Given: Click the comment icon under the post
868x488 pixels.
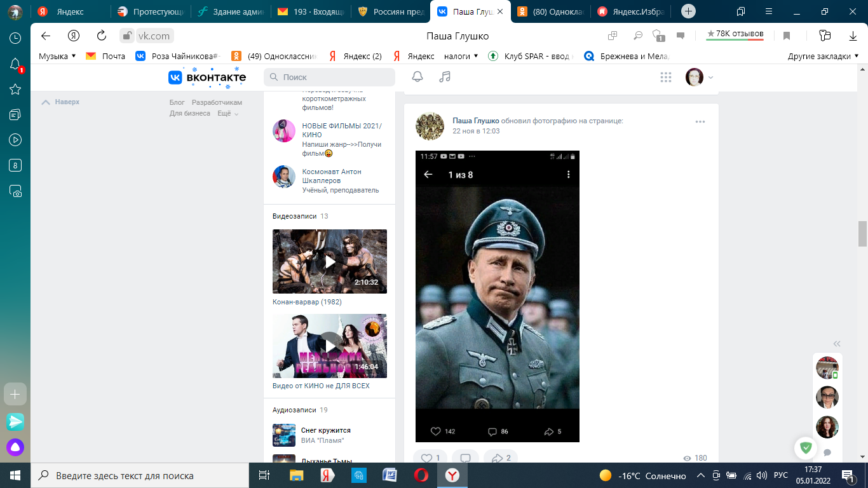Looking at the screenshot, I should click(x=465, y=458).
